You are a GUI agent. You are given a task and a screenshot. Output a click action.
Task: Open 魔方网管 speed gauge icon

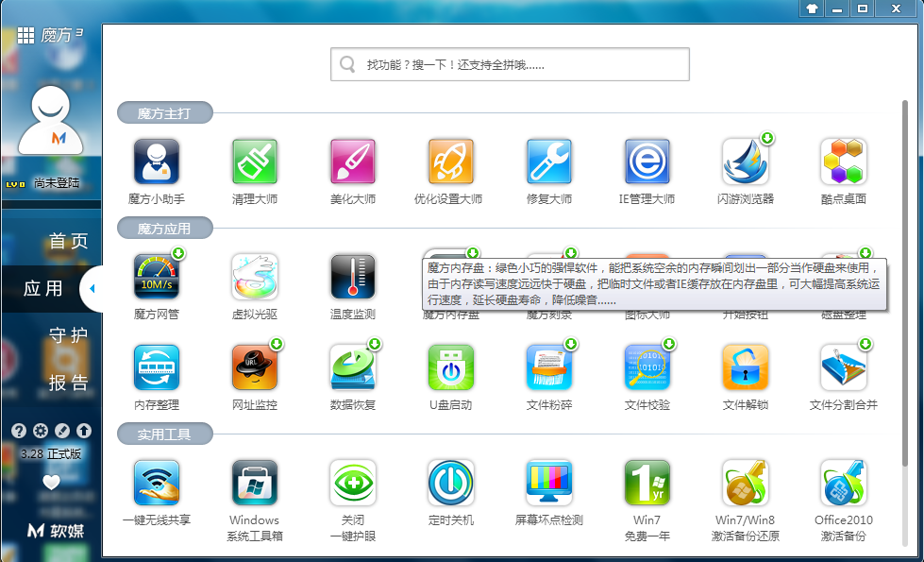(156, 277)
